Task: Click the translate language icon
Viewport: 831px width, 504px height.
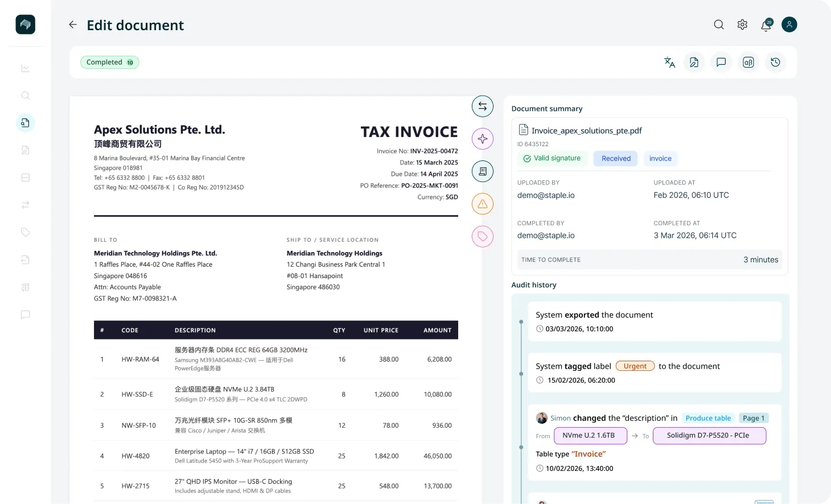Action: [x=670, y=62]
